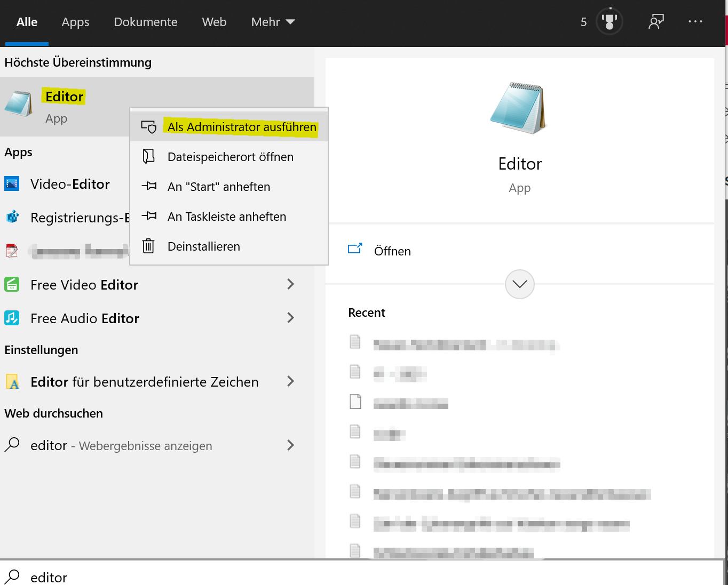The image size is (728, 585).
Task: Click the web search magnifier icon
Action: point(12,445)
